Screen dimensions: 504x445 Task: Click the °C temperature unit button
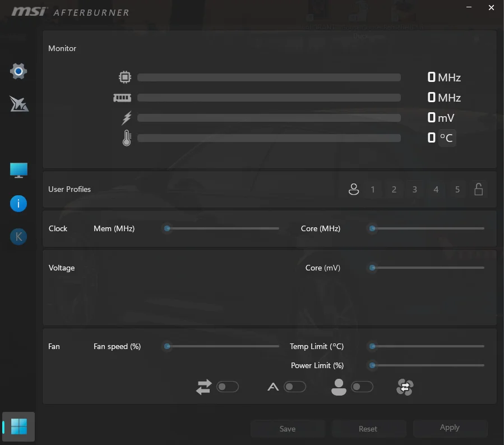(447, 138)
